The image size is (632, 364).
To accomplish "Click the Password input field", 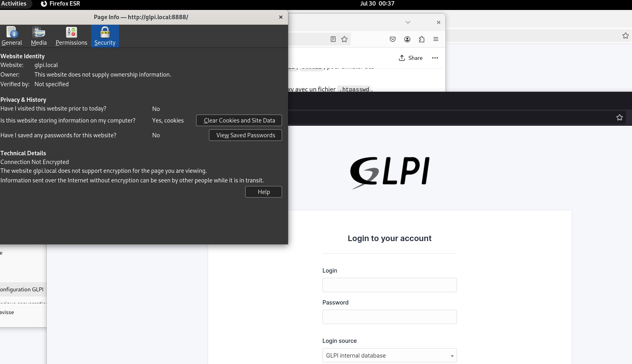I will coord(389,317).
